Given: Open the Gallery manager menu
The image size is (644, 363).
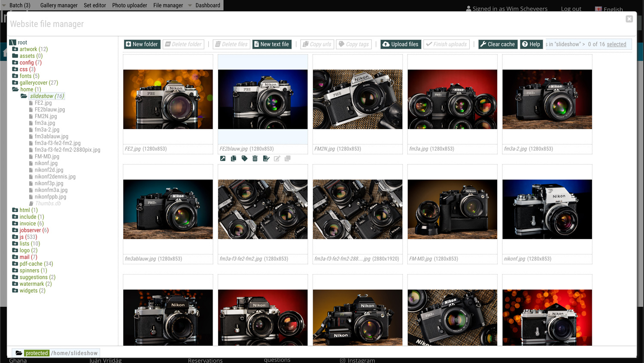Looking at the screenshot, I should coord(59,5).
